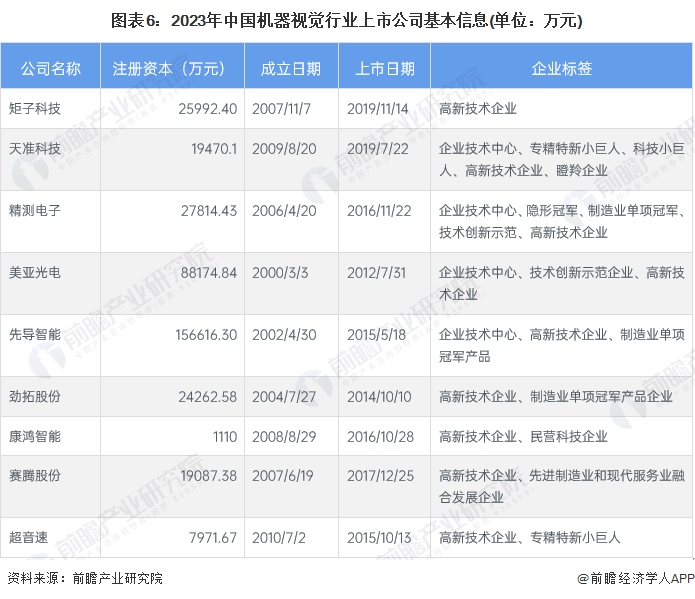
Task: Select the company name 精测电子
Action: [x=35, y=211]
